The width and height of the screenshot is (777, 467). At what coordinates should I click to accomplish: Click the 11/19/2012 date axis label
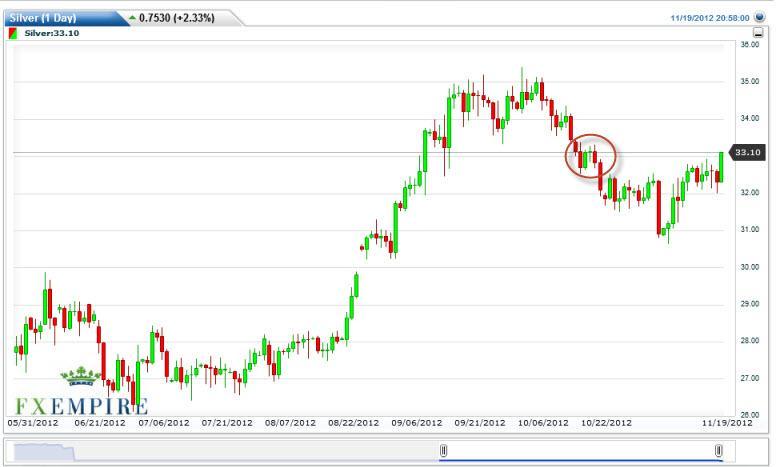tap(727, 423)
